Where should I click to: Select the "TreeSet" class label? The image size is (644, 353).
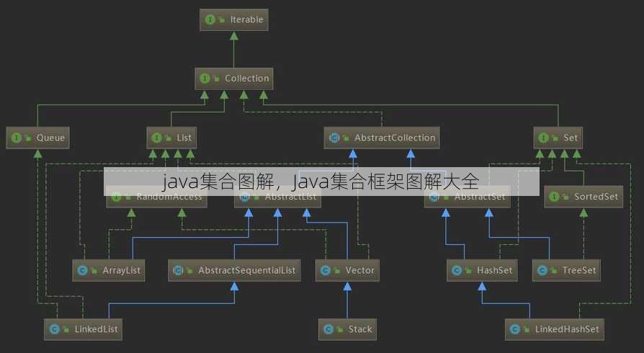579,270
